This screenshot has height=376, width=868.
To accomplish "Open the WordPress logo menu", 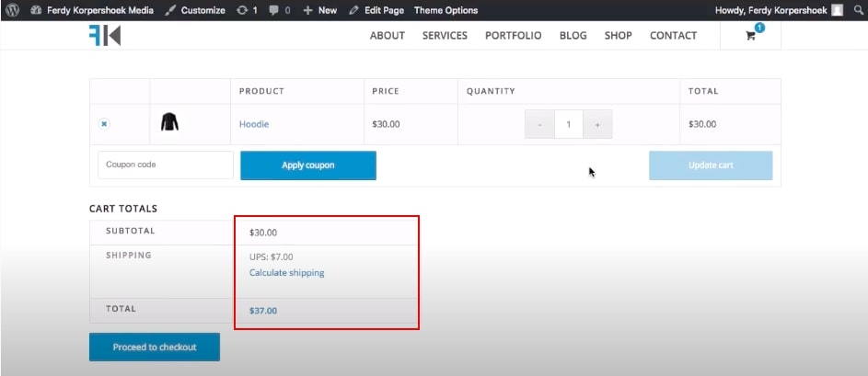I will (12, 10).
